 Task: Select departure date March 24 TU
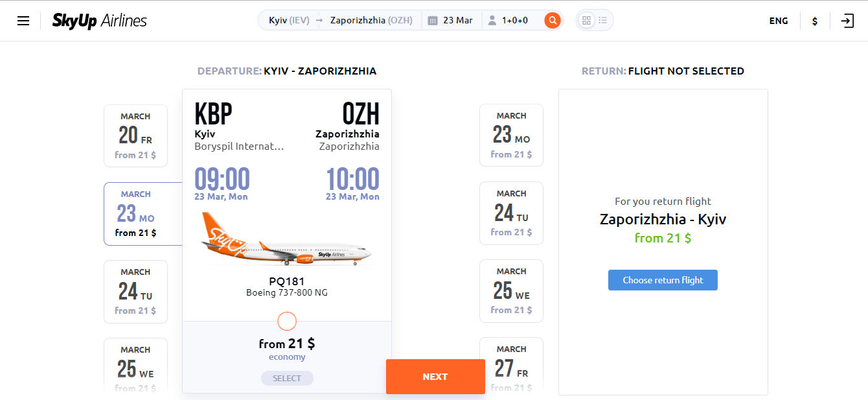click(x=135, y=292)
